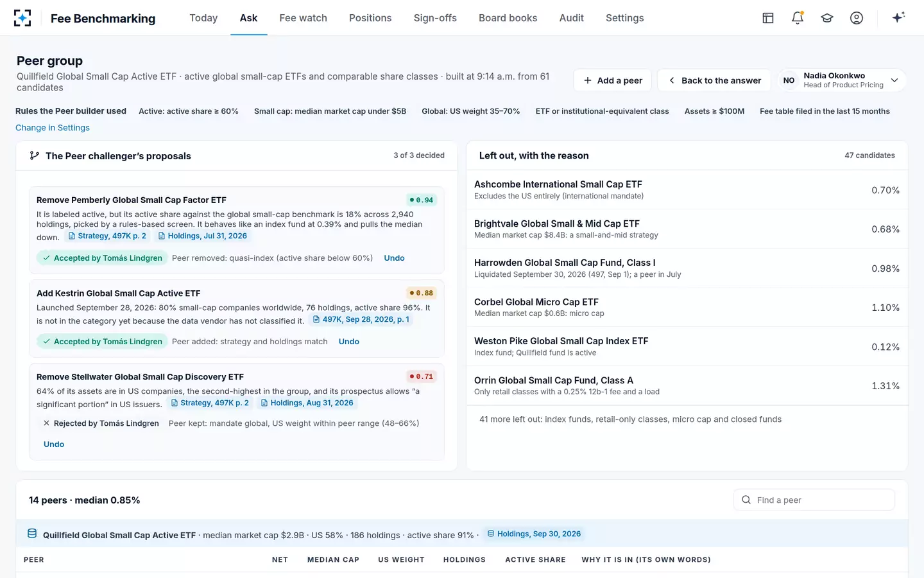
Task: Click the 41 more left out summary
Action: [630, 419]
